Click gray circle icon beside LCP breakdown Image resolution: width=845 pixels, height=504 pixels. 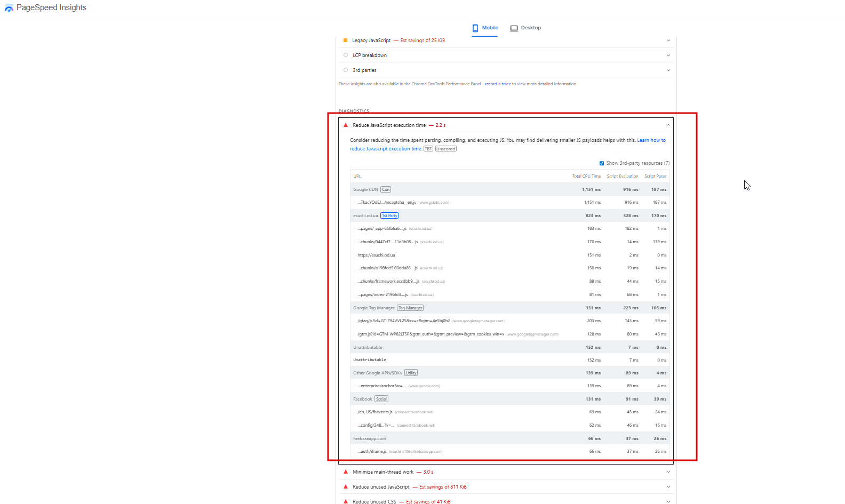346,55
